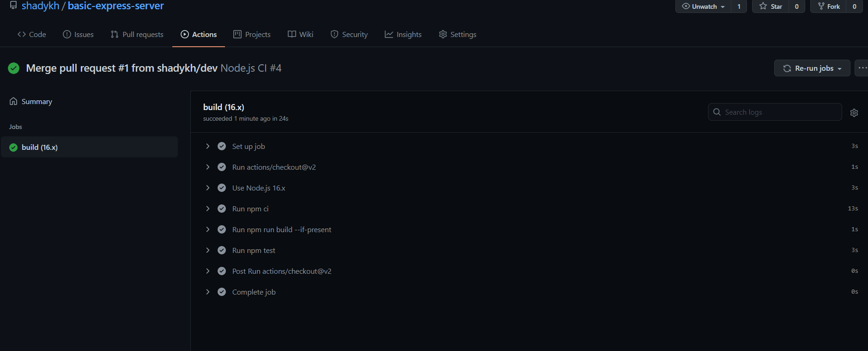Viewport: 868px width, 351px height.
Task: Open the Re-run jobs dropdown
Action: coord(812,68)
